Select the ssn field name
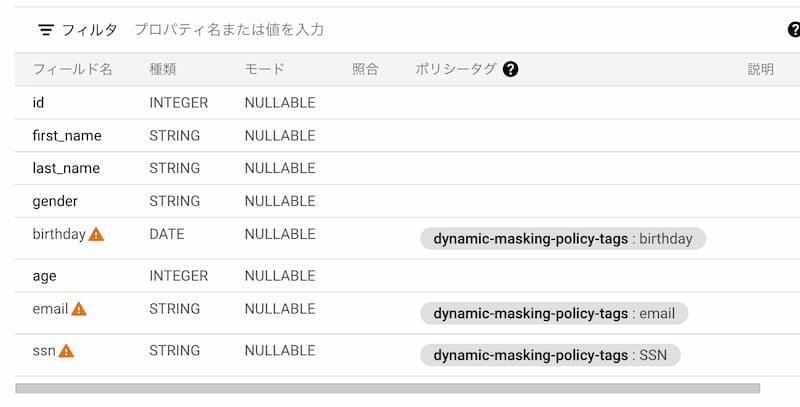 pos(44,351)
